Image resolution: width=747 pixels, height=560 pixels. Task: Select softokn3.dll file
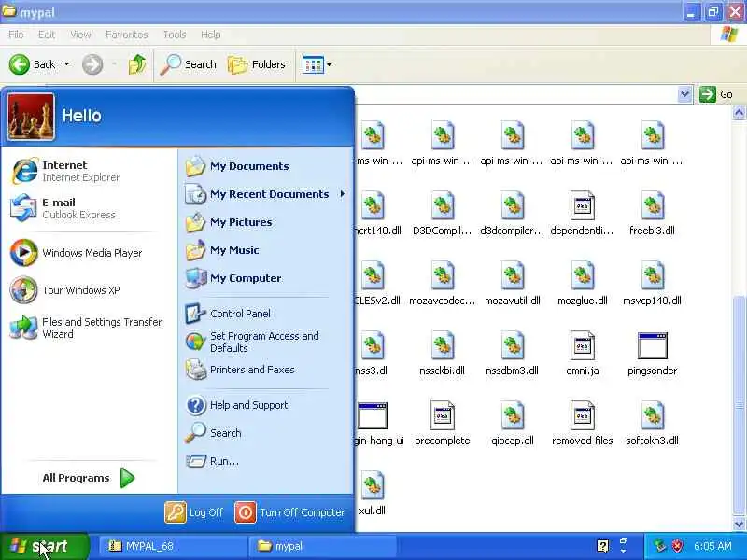point(652,423)
